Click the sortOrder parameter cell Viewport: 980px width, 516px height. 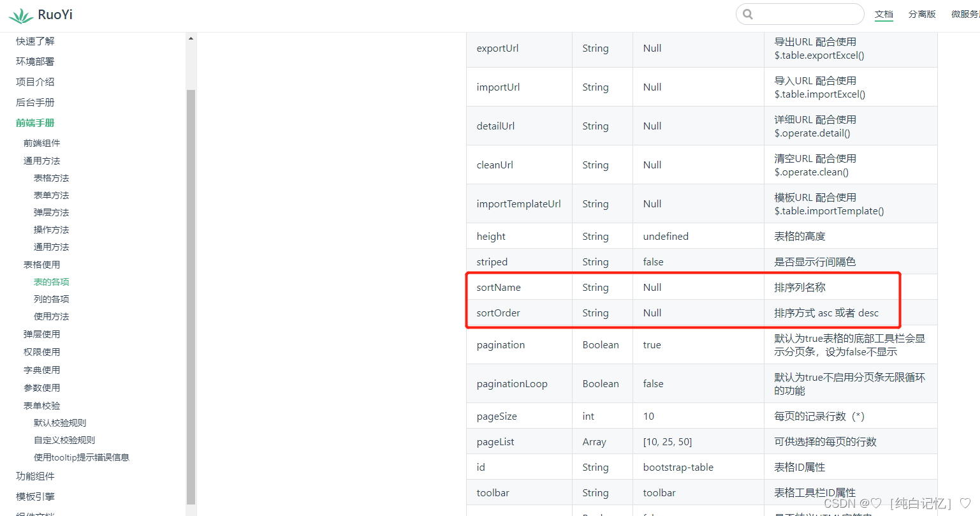519,313
